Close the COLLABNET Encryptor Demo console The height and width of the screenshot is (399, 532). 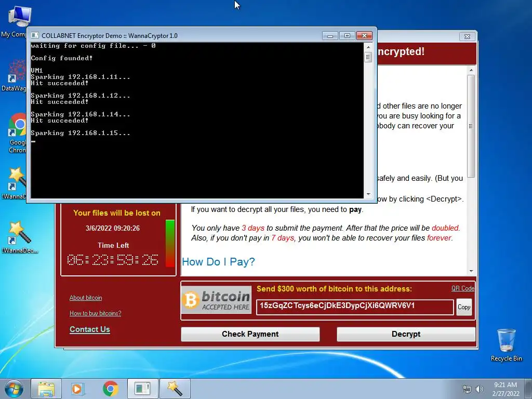pos(364,36)
